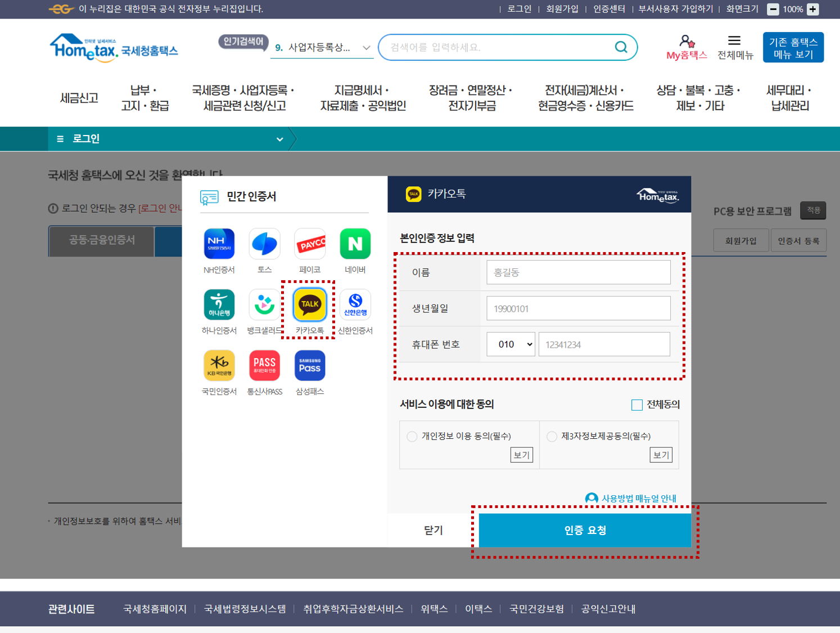
Task: Open 국세청홈페이지 related site link
Action: [155, 609]
